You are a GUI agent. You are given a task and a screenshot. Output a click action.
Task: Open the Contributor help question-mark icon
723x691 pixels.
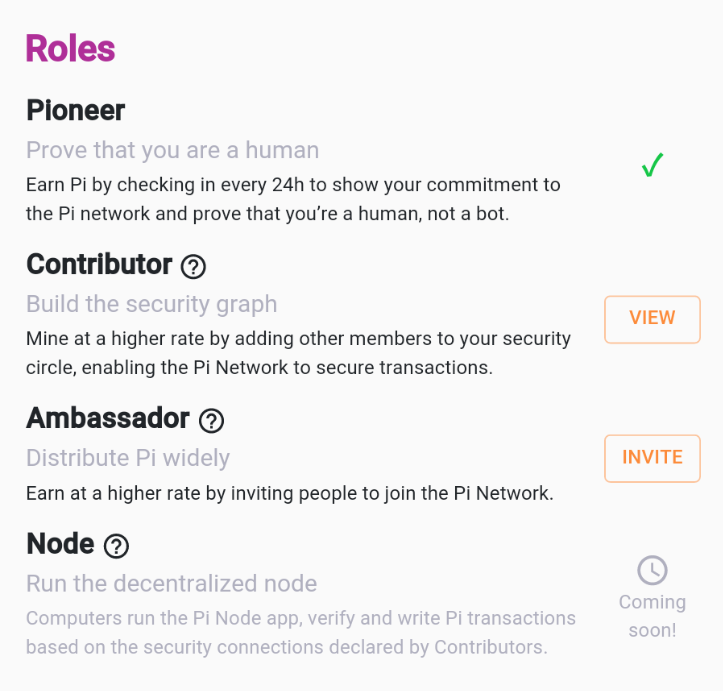[x=193, y=267]
